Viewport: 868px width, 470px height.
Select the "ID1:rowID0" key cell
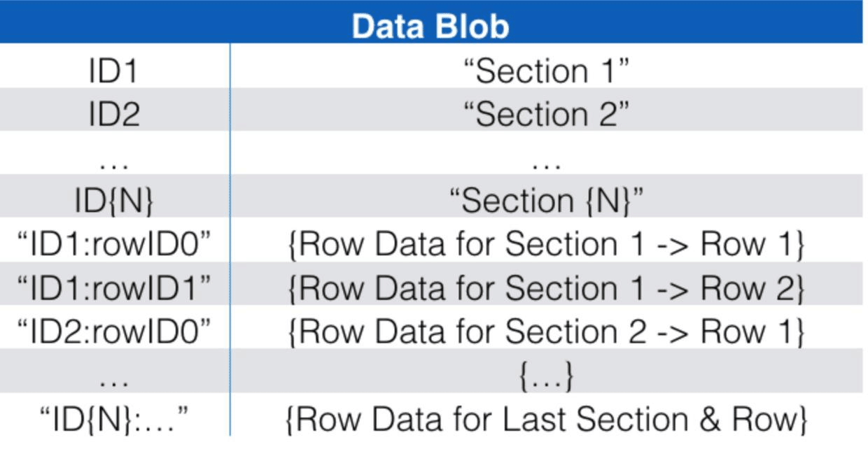pos(113,244)
